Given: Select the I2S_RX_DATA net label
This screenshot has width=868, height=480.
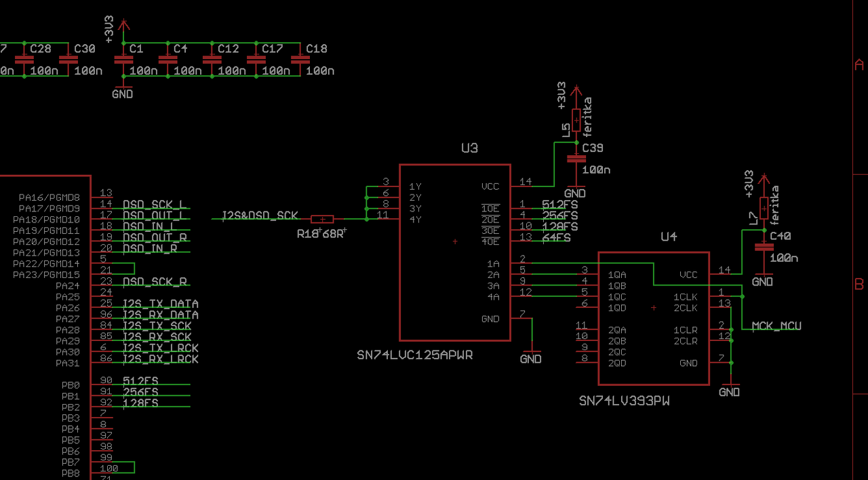Looking at the screenshot, I should click(x=161, y=315).
